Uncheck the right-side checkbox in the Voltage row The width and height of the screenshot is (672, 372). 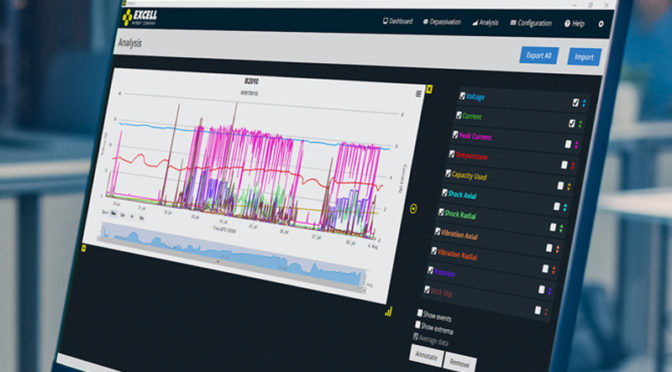[576, 102]
